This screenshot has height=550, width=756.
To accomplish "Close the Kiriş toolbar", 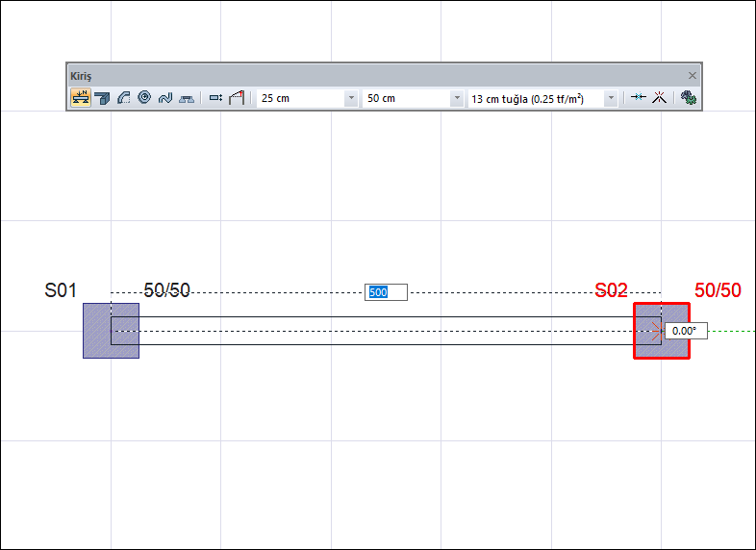I will click(x=693, y=76).
